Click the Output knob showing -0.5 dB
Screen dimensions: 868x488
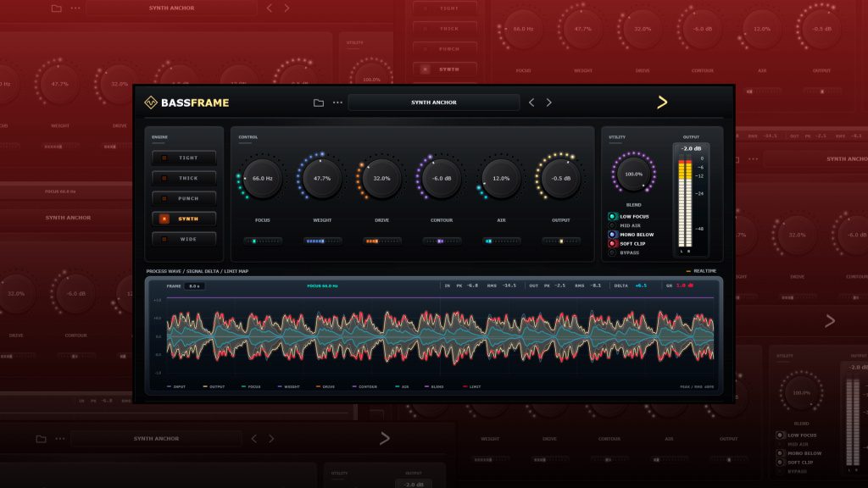[561, 178]
